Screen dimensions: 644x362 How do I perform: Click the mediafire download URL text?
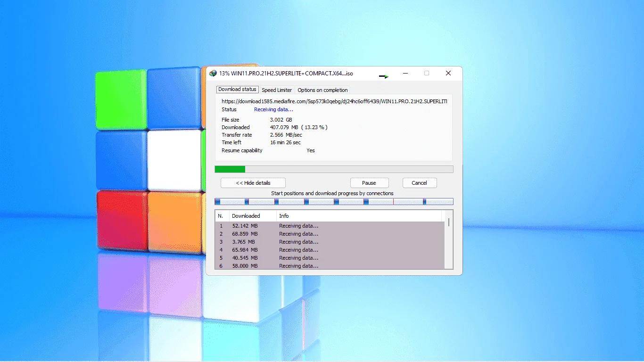(x=334, y=101)
